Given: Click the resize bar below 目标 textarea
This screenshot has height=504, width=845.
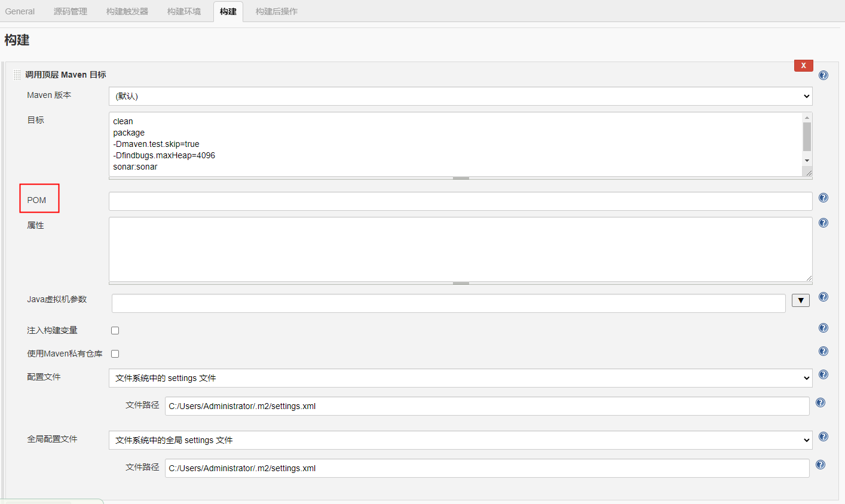Looking at the screenshot, I should click(460, 178).
